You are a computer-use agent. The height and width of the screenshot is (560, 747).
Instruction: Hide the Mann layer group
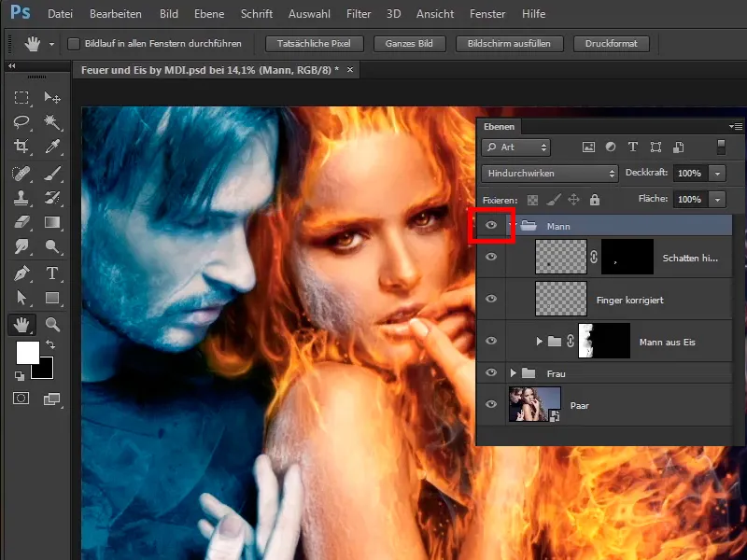tap(491, 225)
